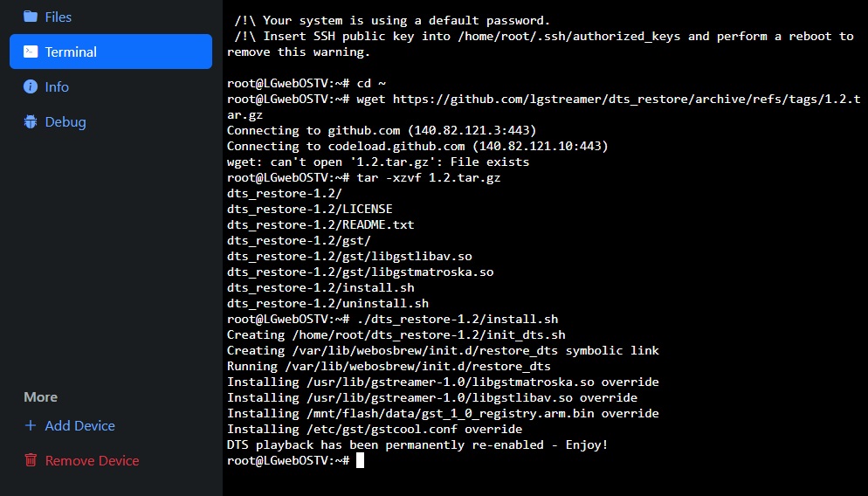Focus the terminal cursor at last prompt
868x496 pixels.
(360, 460)
